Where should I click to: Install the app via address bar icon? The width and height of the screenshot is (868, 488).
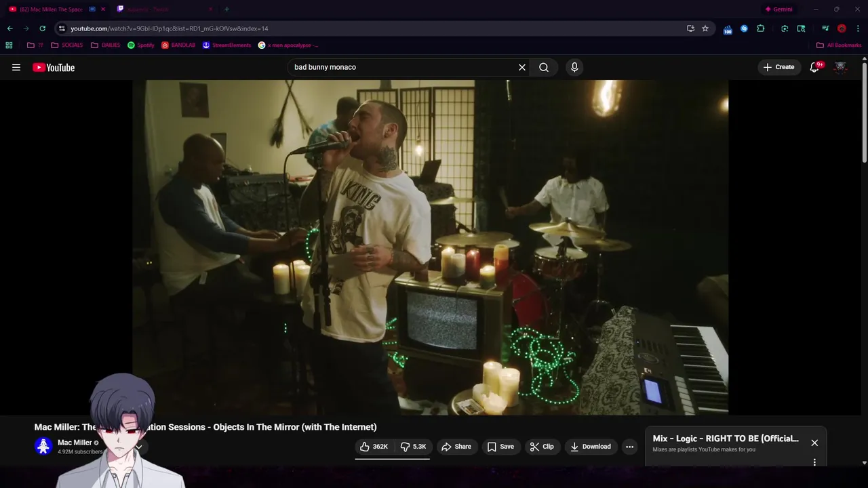(x=690, y=28)
